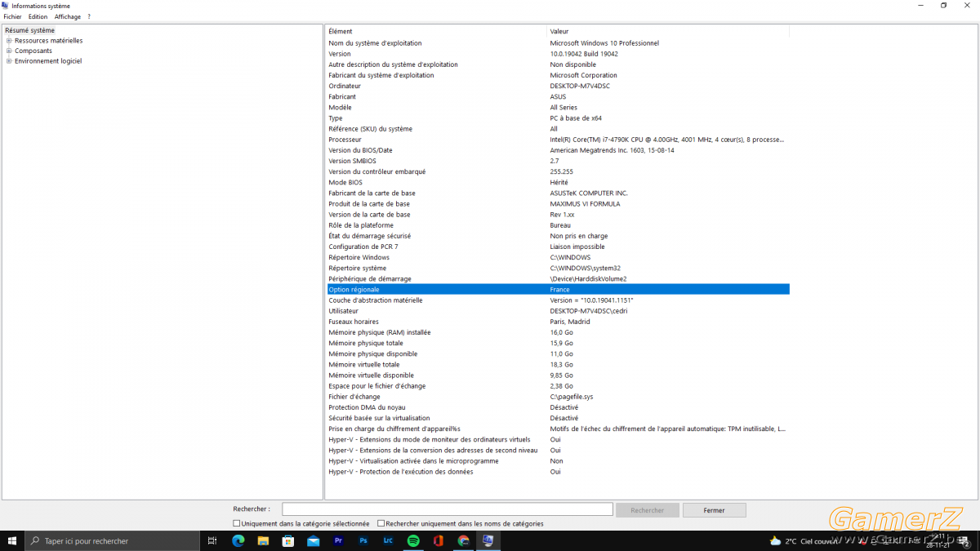Launch Adobe Premiere Pro from the taskbar
The image size is (980, 551).
[x=338, y=540]
